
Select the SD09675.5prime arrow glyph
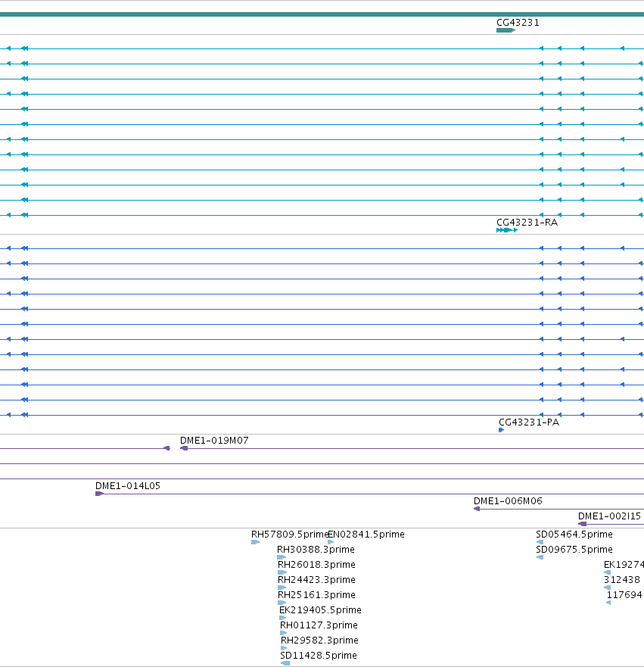click(540, 557)
